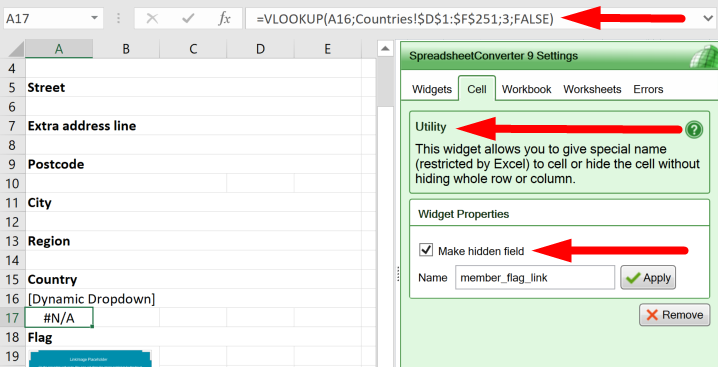
Task: Click the Enter checkmark icon in formula bar
Action: [x=188, y=19]
